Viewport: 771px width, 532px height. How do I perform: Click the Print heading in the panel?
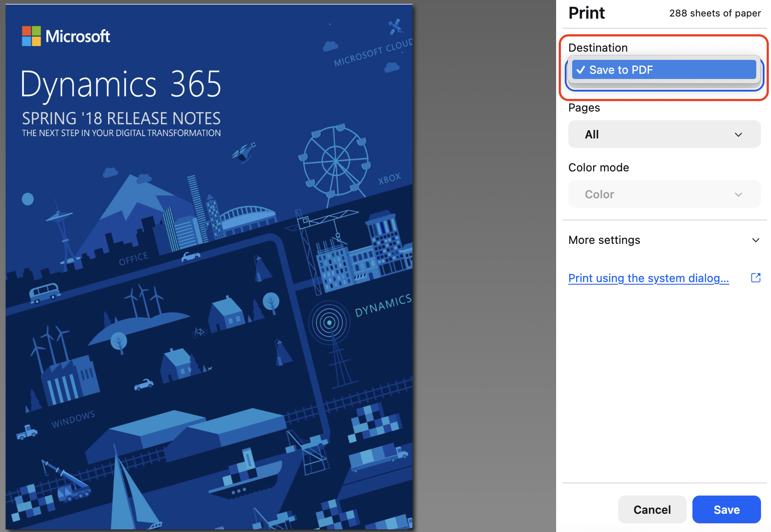point(586,13)
